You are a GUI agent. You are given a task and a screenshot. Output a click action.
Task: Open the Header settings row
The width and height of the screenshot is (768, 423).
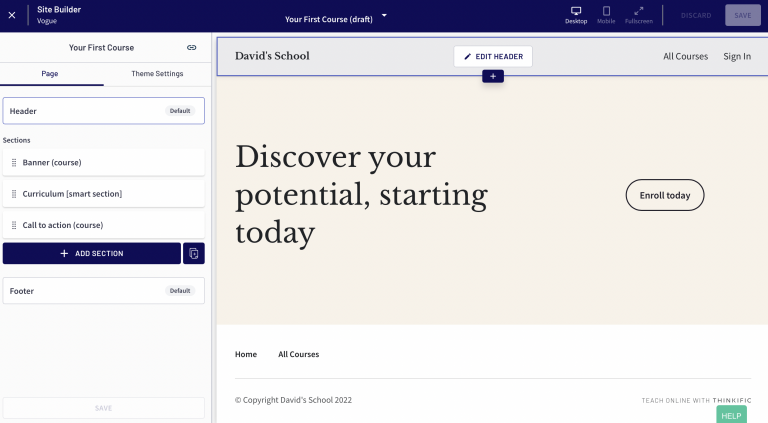pyautogui.click(x=103, y=111)
